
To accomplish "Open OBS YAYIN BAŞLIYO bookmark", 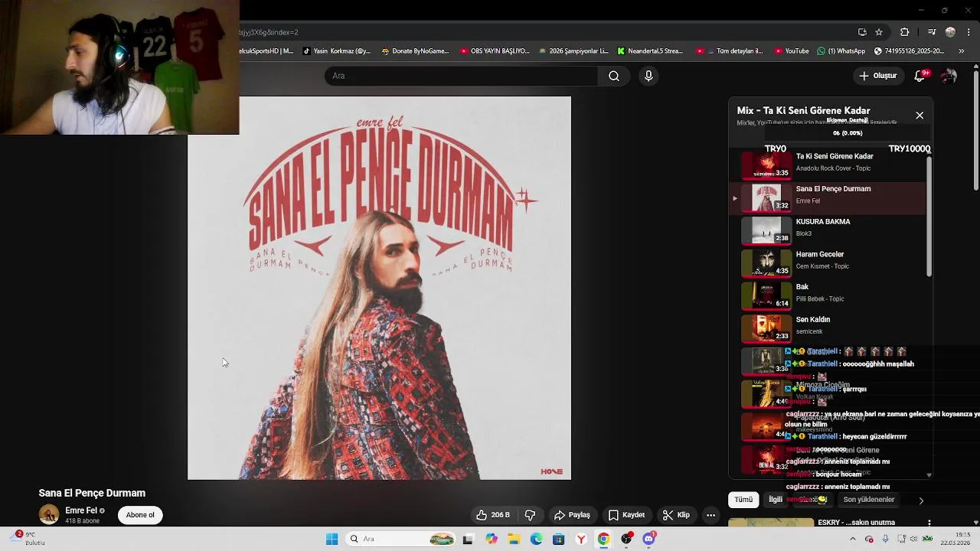I will point(495,51).
